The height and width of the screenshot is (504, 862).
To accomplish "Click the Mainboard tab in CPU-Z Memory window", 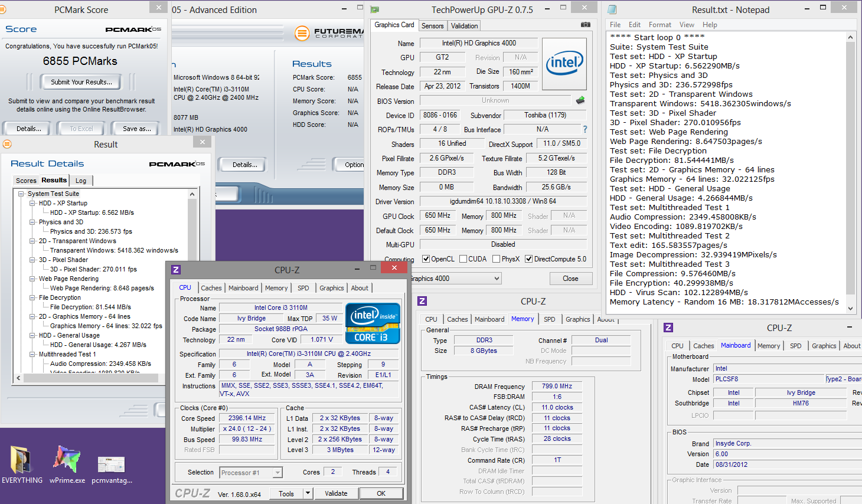I will [489, 319].
